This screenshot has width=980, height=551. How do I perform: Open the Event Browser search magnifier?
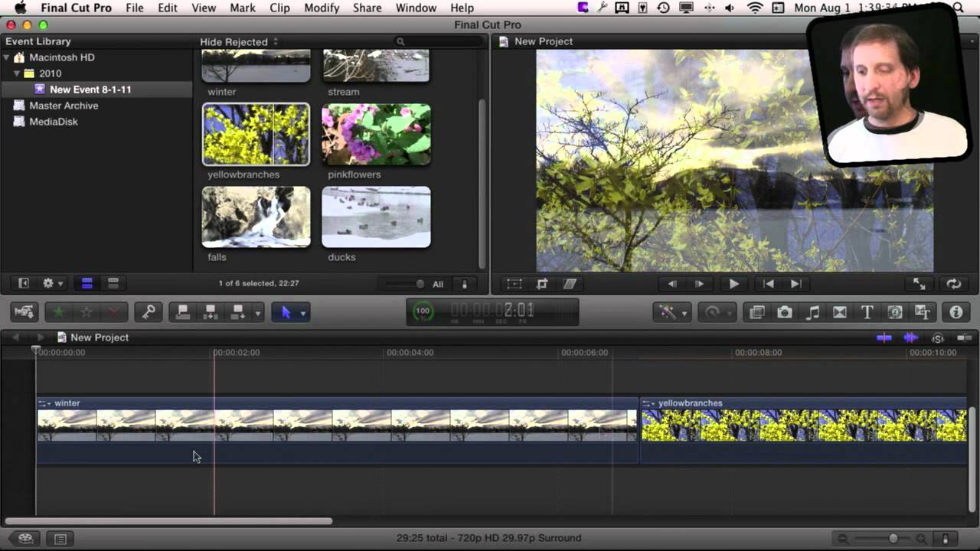coord(400,41)
